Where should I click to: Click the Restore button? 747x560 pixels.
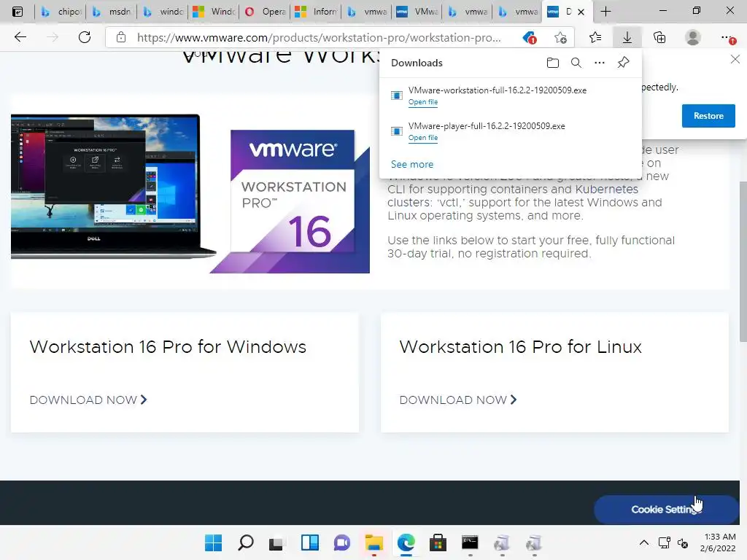click(x=708, y=116)
